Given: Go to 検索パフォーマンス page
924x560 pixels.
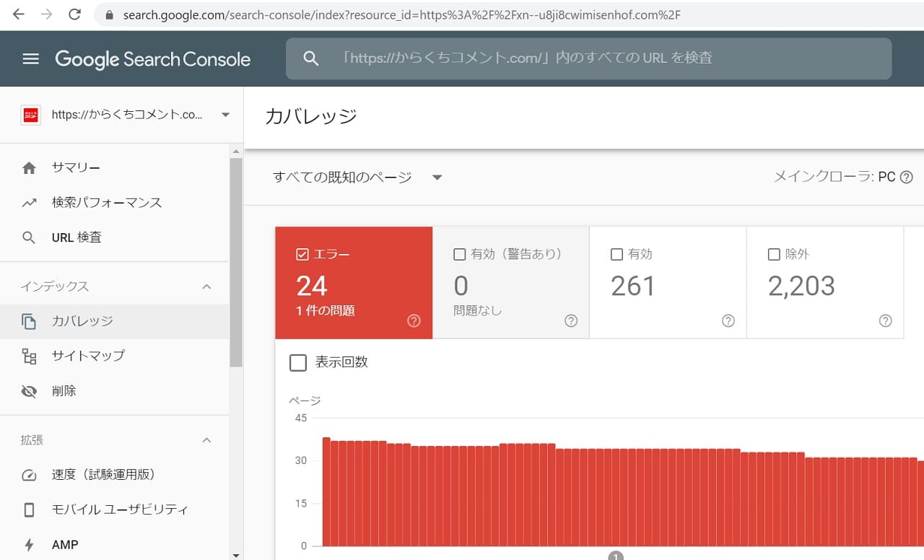Looking at the screenshot, I should (x=107, y=203).
